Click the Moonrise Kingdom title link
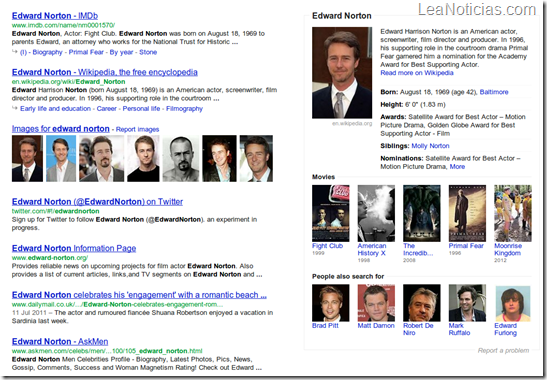 click(508, 249)
